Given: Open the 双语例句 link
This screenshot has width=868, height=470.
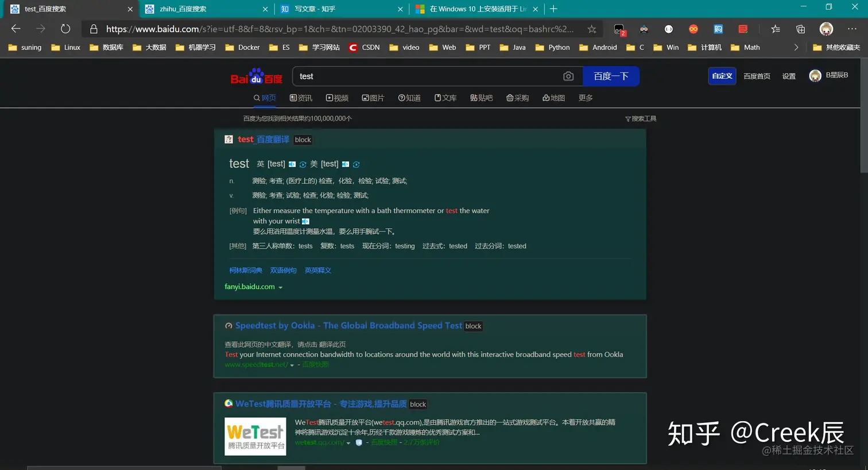Looking at the screenshot, I should point(283,270).
